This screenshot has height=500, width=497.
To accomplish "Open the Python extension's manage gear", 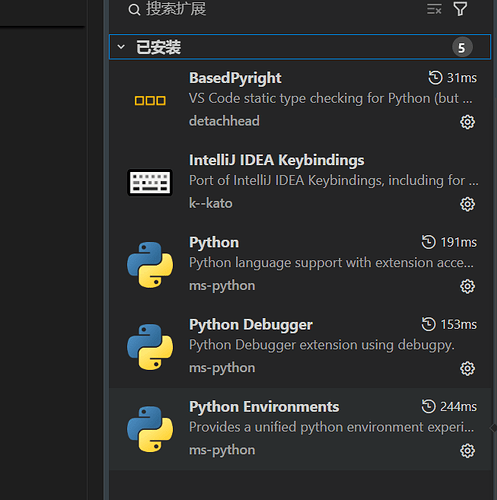I will point(467,286).
